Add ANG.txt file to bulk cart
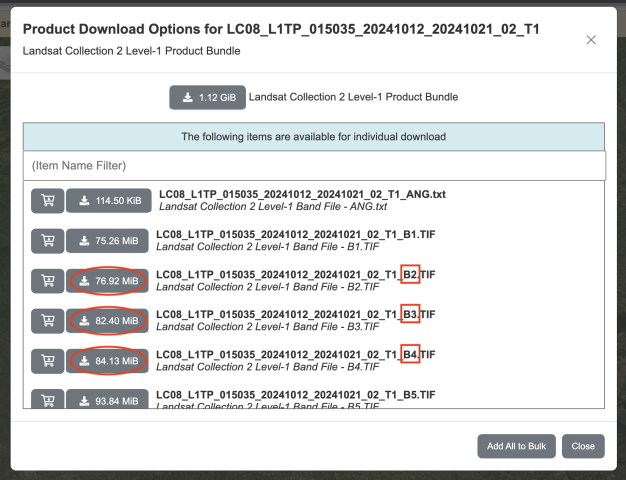 48,200
